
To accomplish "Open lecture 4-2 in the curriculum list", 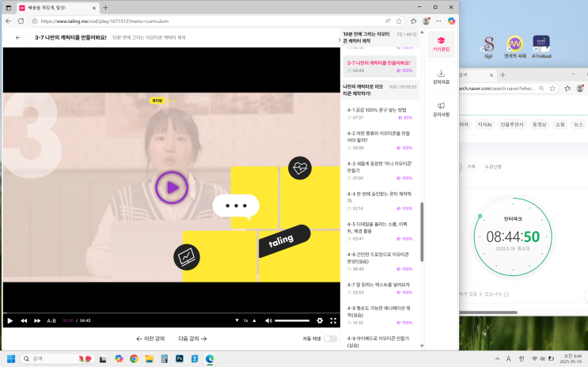I will pos(380,140).
